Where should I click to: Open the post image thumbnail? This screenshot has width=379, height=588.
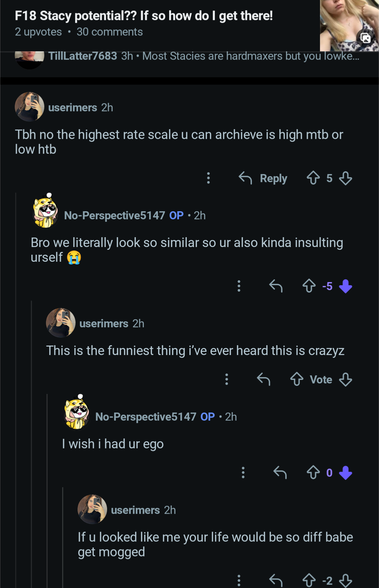tap(349, 25)
